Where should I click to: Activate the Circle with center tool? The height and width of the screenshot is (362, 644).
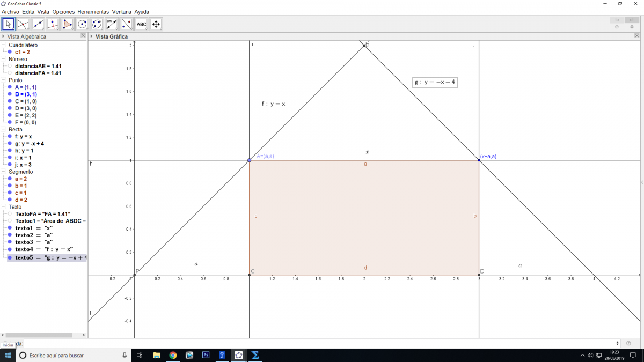pos(82,24)
